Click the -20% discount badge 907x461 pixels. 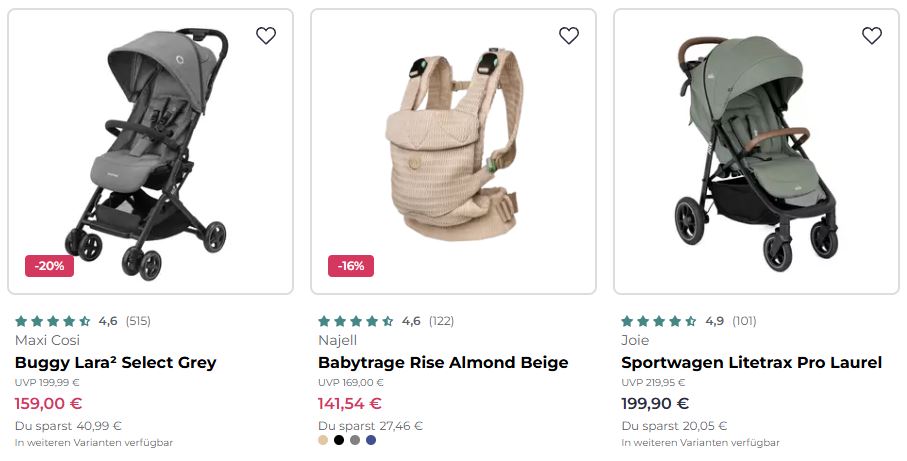(x=49, y=266)
